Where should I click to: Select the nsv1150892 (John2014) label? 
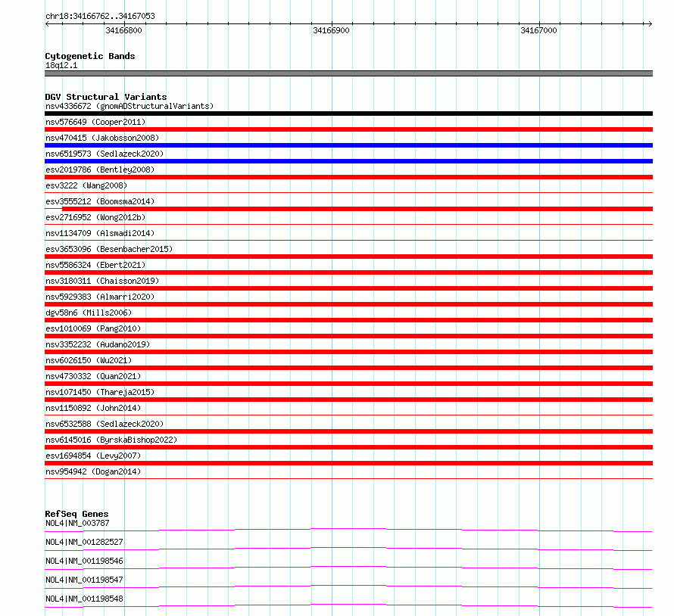[93, 408]
